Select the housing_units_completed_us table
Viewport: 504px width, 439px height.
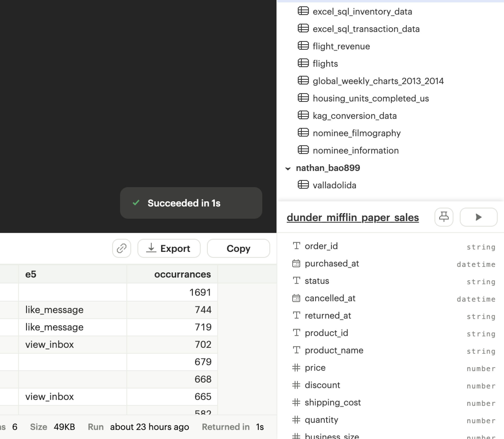coord(371,98)
